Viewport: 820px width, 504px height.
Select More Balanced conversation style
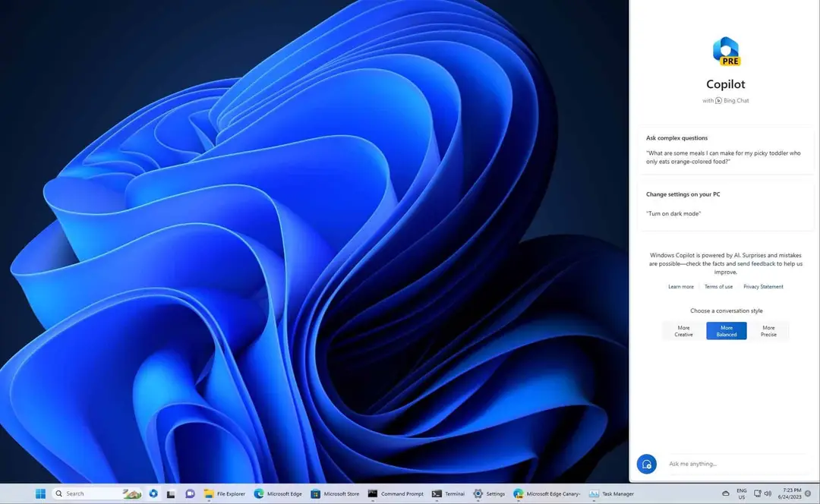click(727, 331)
